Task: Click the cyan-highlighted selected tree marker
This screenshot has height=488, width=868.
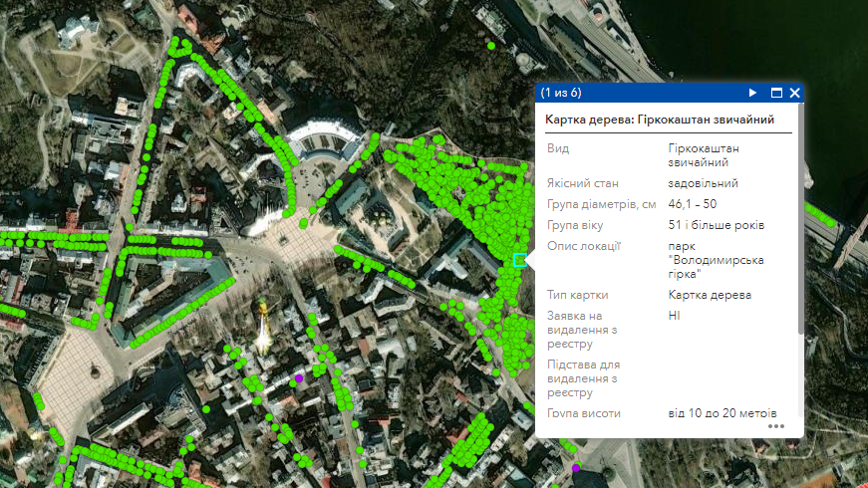Action: tap(518, 260)
